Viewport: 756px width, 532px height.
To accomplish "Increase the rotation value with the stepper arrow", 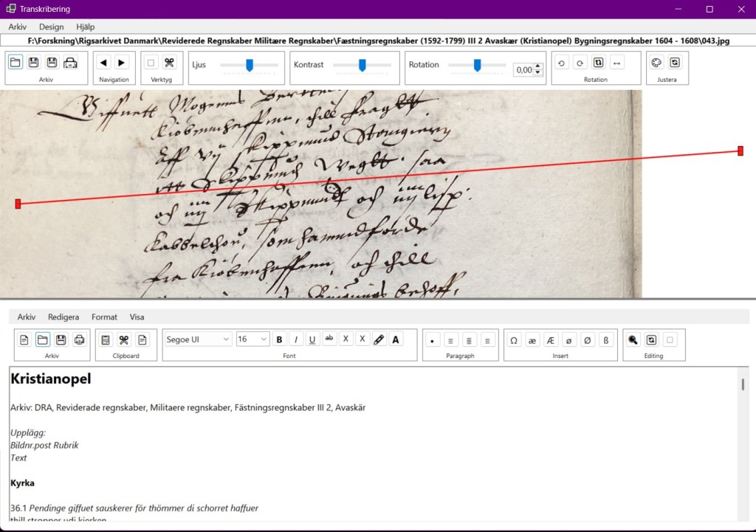I will (x=538, y=66).
